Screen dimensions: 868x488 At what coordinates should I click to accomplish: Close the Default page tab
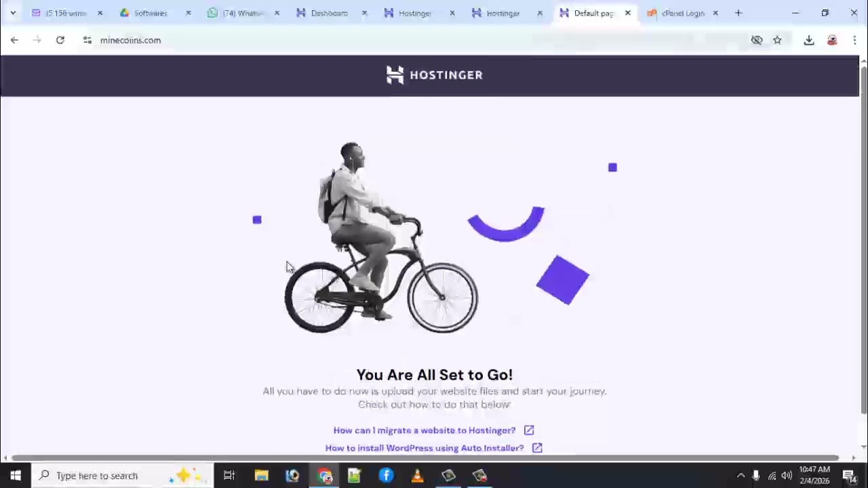coord(627,13)
